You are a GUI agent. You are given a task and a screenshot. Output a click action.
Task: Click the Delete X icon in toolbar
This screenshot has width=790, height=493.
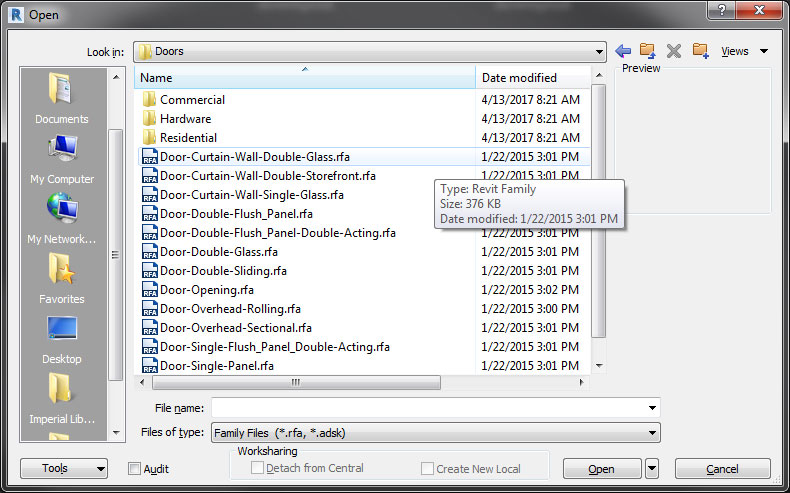point(674,51)
